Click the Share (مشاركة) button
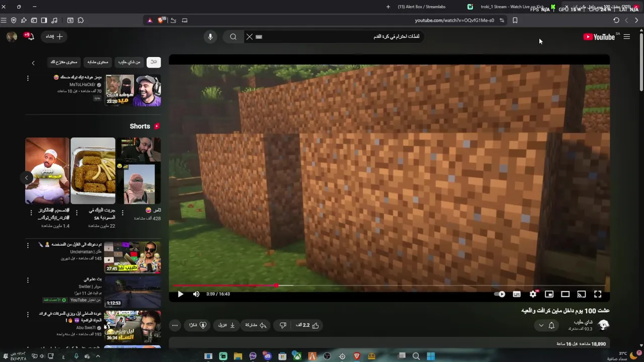Screen dimensions: 644x362 click(256, 325)
